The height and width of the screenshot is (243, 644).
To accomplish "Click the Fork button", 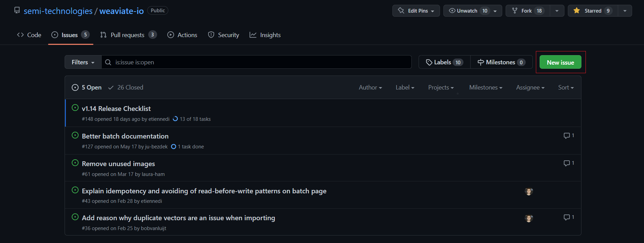I will [527, 11].
